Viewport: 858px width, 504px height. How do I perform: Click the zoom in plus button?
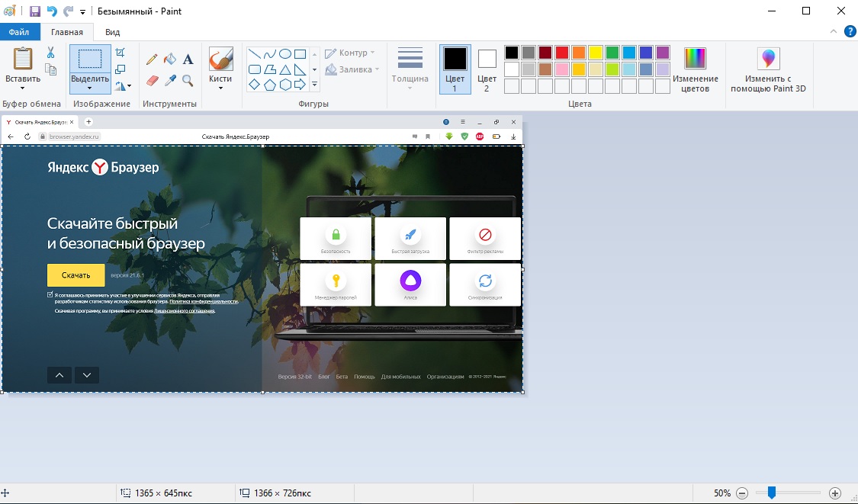(x=834, y=493)
